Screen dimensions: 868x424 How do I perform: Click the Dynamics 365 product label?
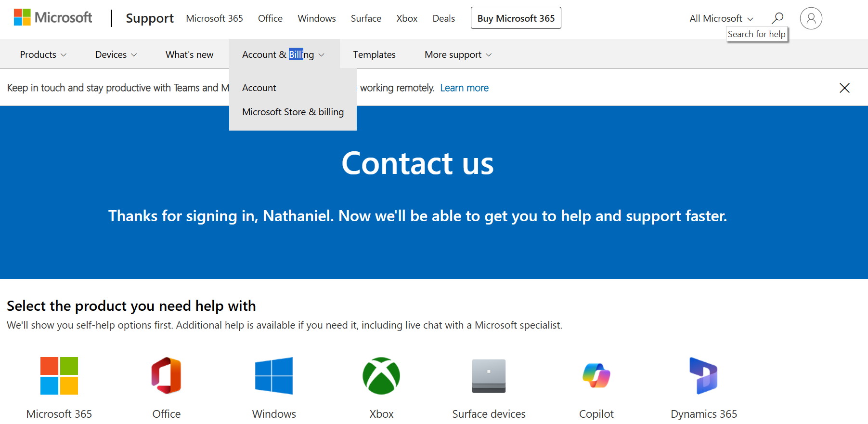(x=704, y=414)
